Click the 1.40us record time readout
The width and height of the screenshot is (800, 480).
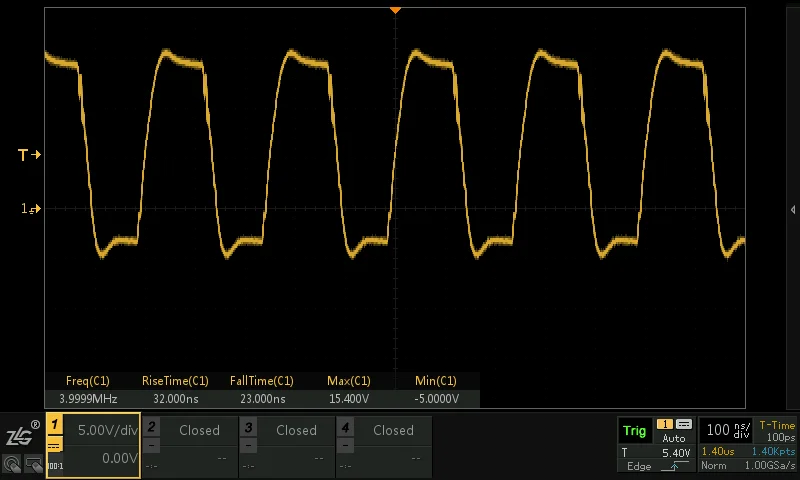[x=718, y=451]
